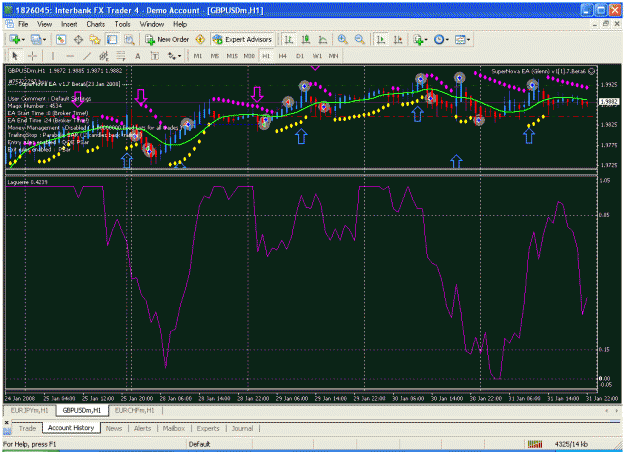The width and height of the screenshot is (625, 452).
Task: Open the Mailbox terminal tab
Action: [174, 428]
